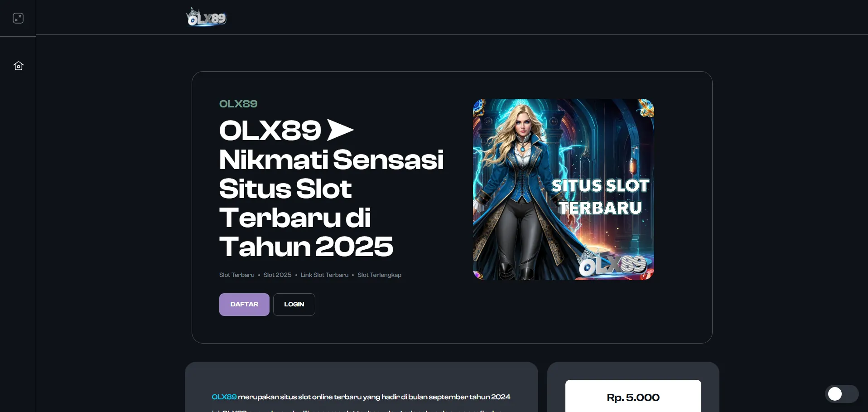The width and height of the screenshot is (868, 412).
Task: Open the LOGIN button
Action: click(x=294, y=305)
